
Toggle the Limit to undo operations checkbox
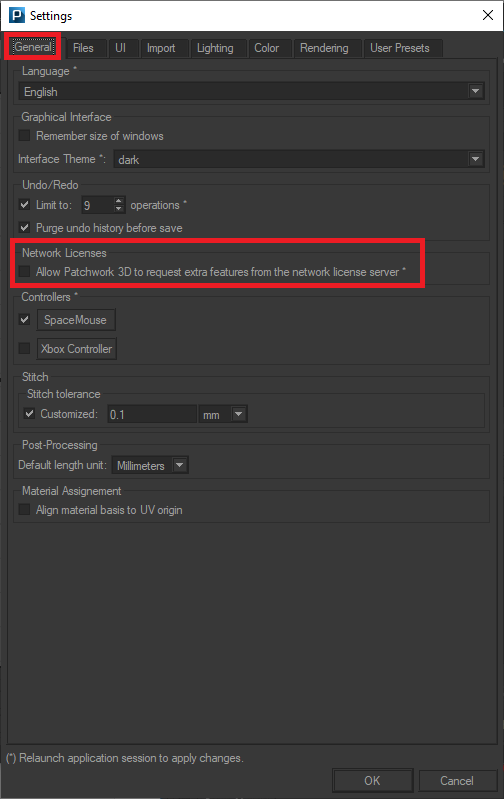[x=24, y=204]
